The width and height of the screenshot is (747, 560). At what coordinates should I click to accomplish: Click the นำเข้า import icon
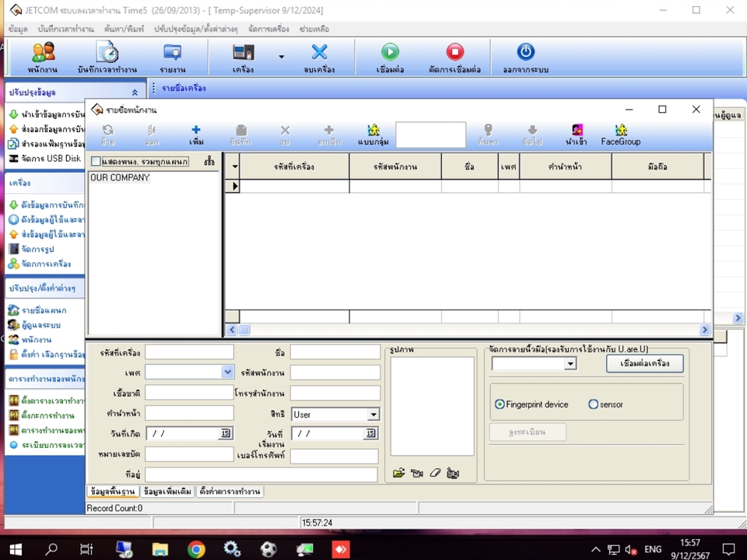click(577, 135)
